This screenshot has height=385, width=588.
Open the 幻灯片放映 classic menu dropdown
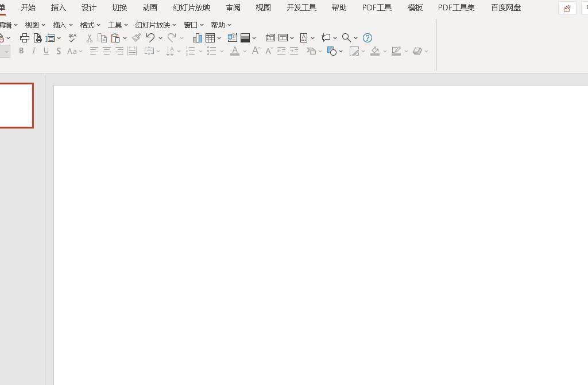tap(156, 25)
